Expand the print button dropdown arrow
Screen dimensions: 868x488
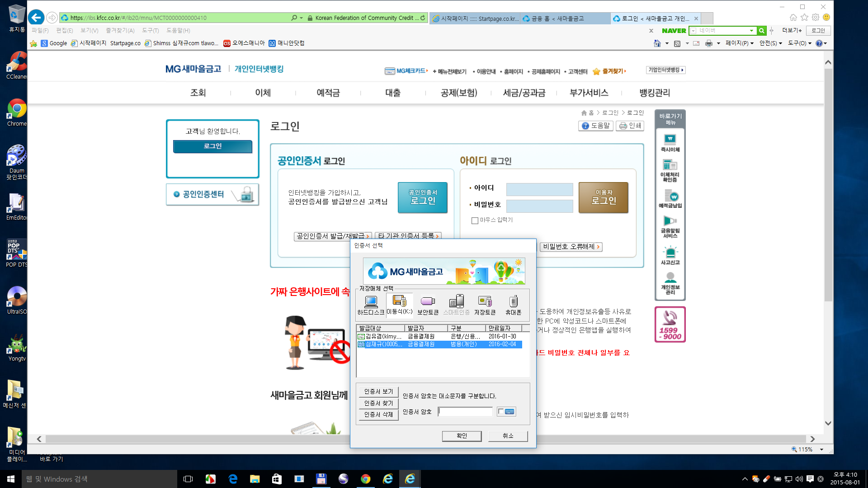click(718, 43)
